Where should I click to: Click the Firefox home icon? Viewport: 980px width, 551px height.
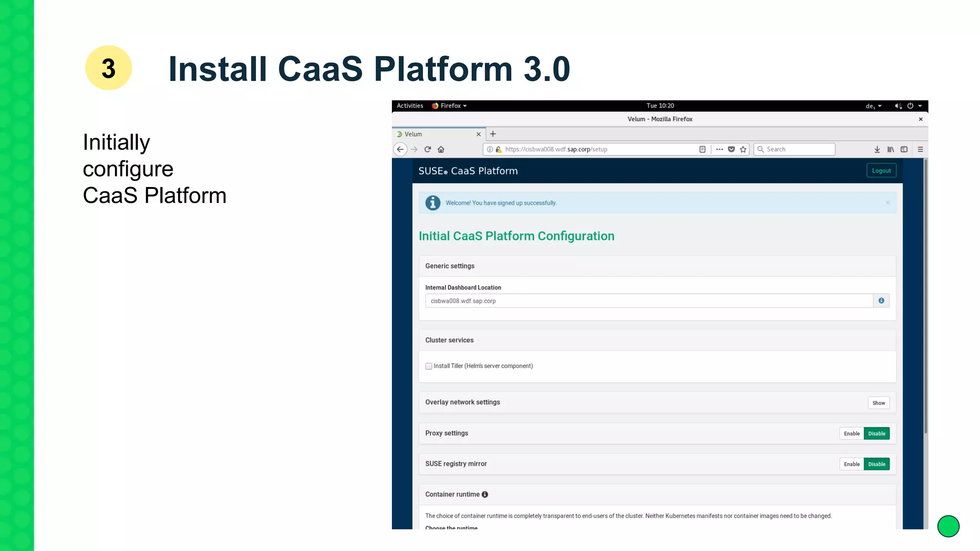click(x=441, y=149)
